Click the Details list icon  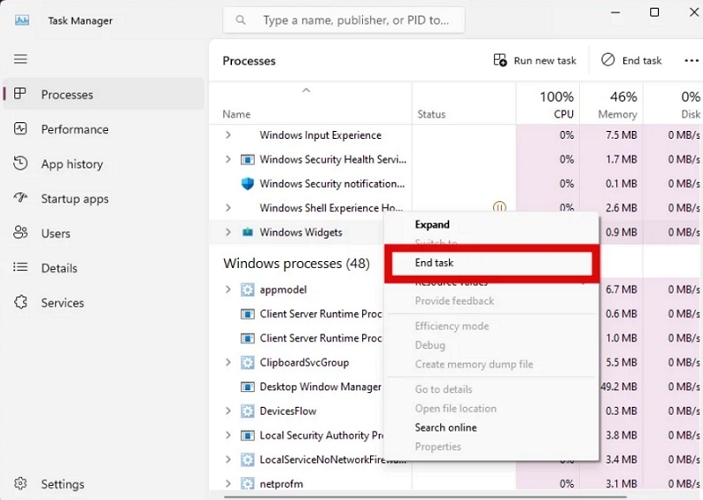[20, 267]
